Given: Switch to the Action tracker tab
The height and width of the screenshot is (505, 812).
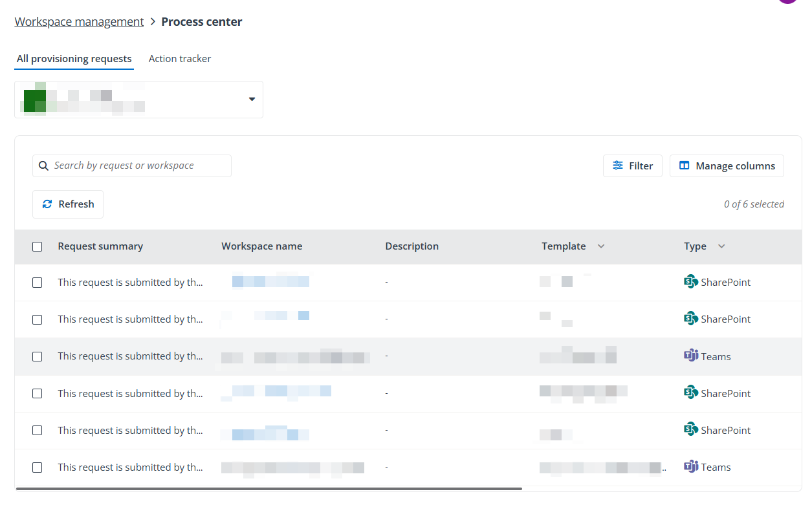Looking at the screenshot, I should tap(179, 58).
